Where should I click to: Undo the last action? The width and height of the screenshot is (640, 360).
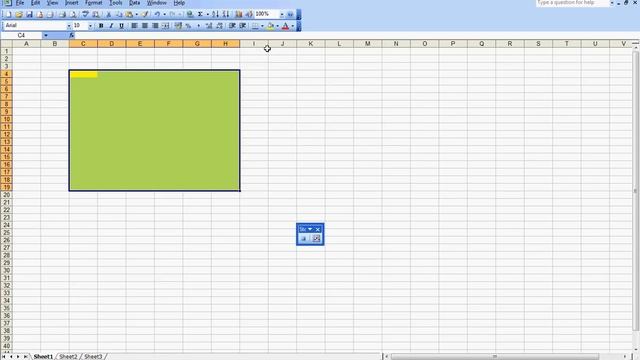pos(157,14)
